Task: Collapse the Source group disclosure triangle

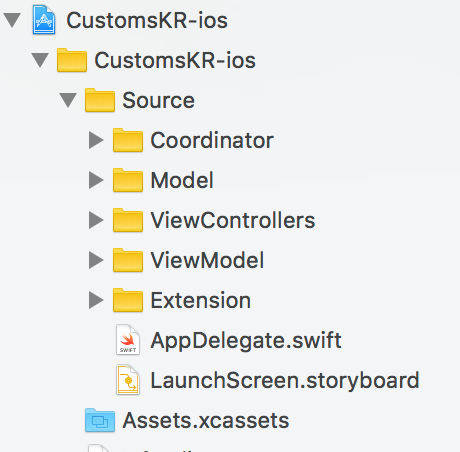Action: (x=68, y=100)
